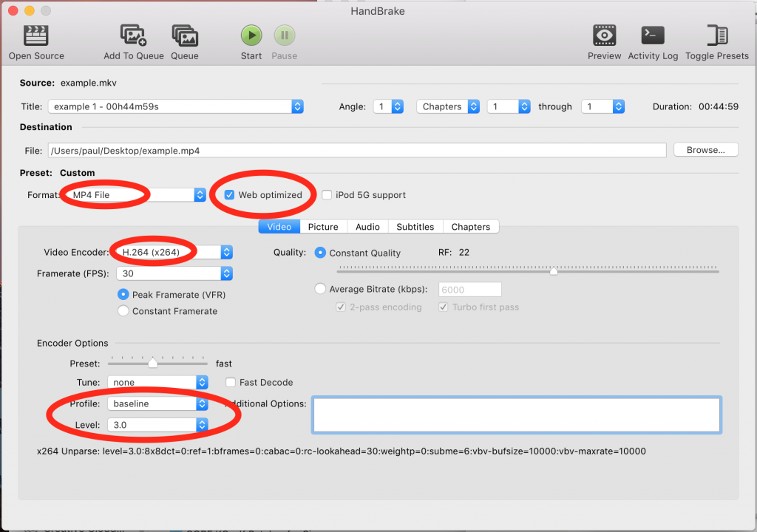Select Average Bitrate (kbps) radio button
Viewport: 757px width, 532px height.
point(320,289)
